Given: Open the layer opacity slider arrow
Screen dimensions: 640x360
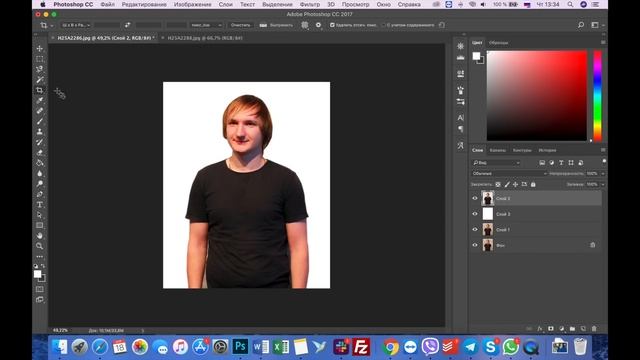Looking at the screenshot, I should [603, 173].
